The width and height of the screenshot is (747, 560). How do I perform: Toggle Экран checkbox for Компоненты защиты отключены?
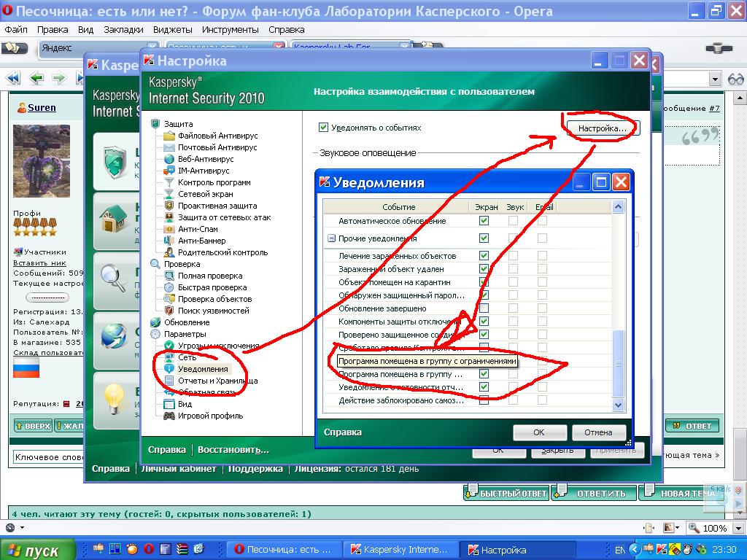pyautogui.click(x=484, y=322)
